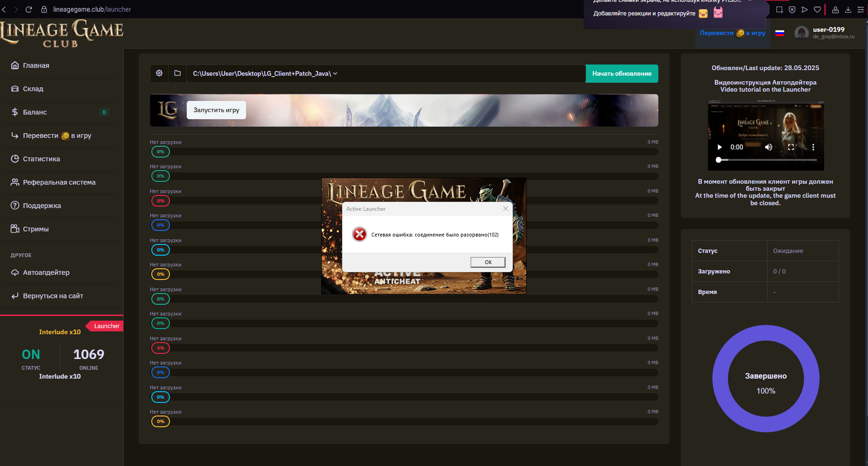Click the heart bookmarks icon in browser toolbar
The height and width of the screenshot is (466, 868).
[817, 9]
